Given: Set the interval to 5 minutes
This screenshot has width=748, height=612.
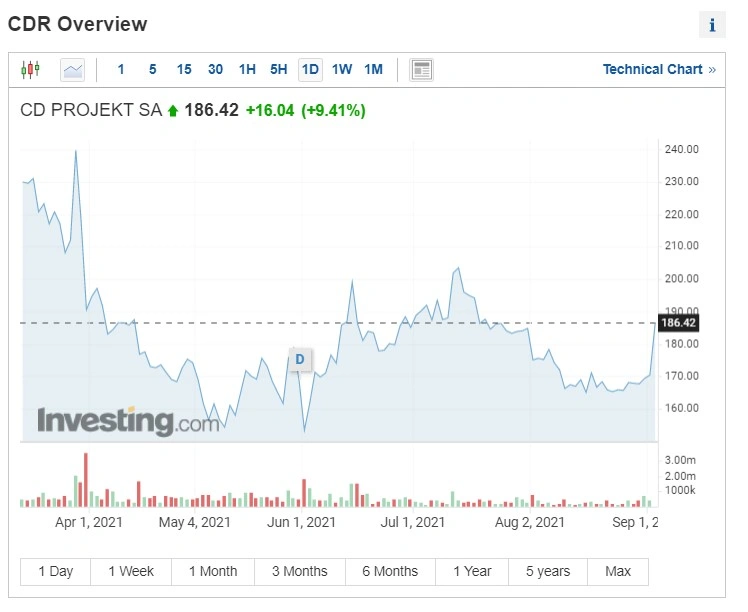Looking at the screenshot, I should 153,70.
